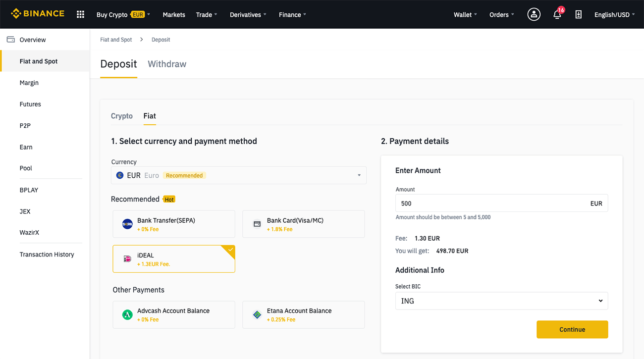
Task: Select Bank Card(Visa/MC) payment method
Action: click(x=304, y=224)
